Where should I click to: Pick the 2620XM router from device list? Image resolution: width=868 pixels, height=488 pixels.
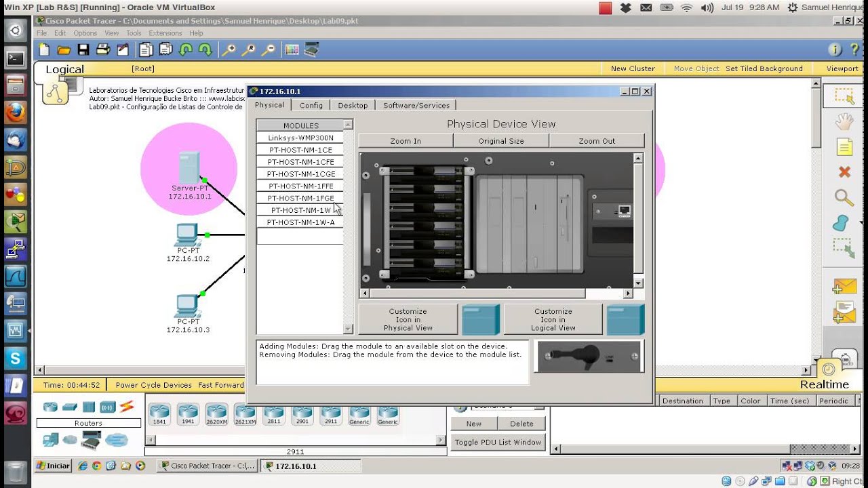click(217, 413)
